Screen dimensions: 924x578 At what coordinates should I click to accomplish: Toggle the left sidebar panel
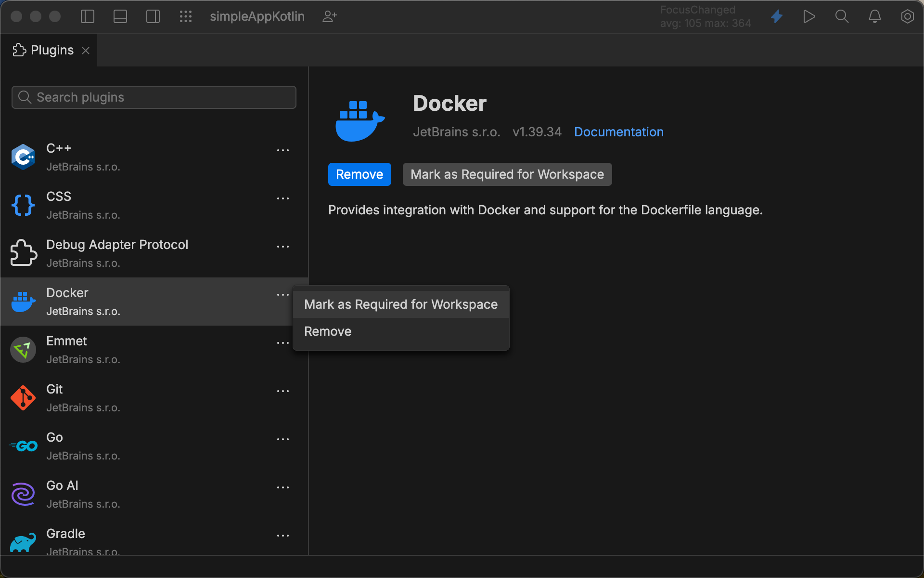coord(87,16)
